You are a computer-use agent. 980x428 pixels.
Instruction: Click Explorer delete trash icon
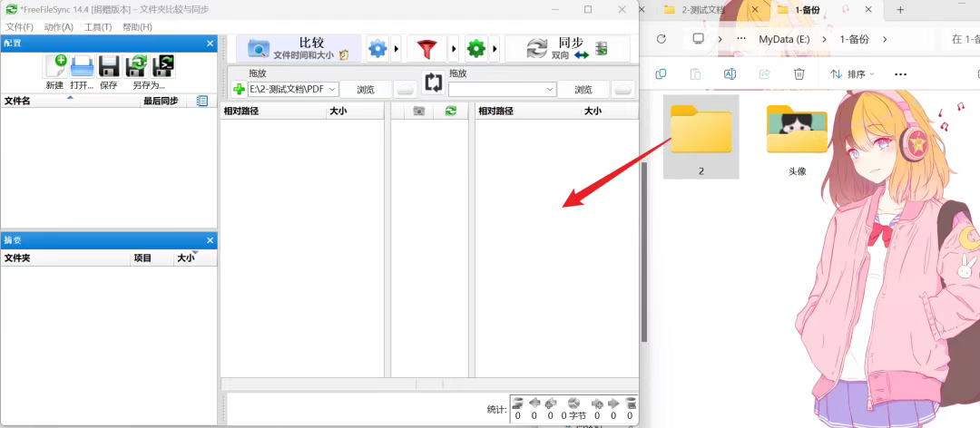pyautogui.click(x=799, y=73)
